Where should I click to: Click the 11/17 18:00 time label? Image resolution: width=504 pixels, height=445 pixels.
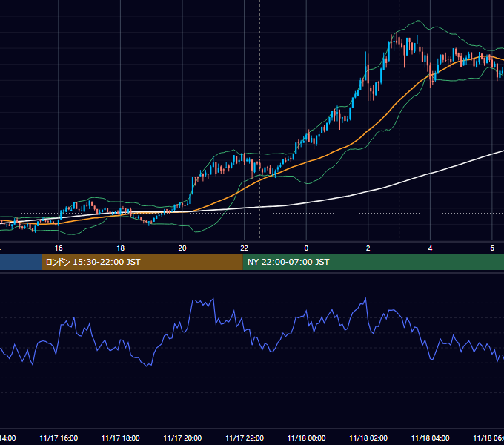point(121,438)
